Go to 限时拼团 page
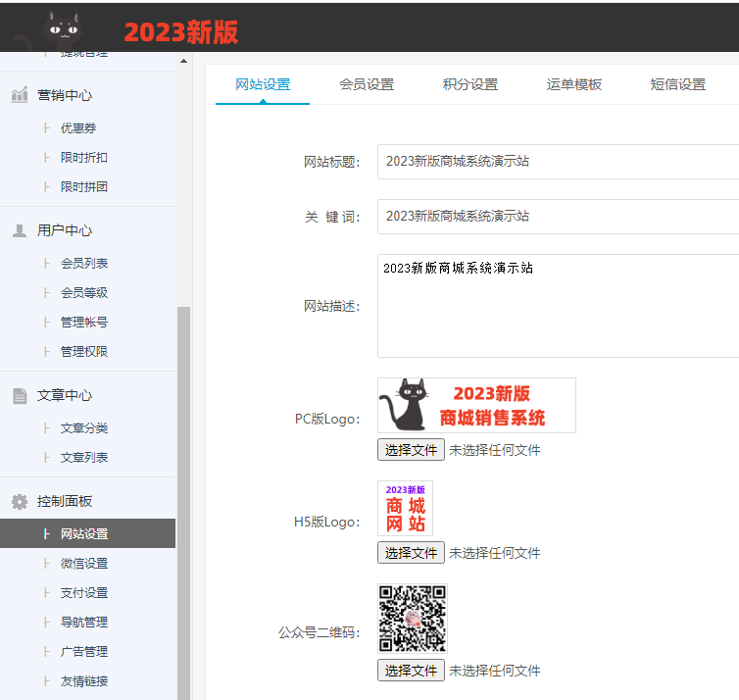739x700 pixels. (84, 186)
